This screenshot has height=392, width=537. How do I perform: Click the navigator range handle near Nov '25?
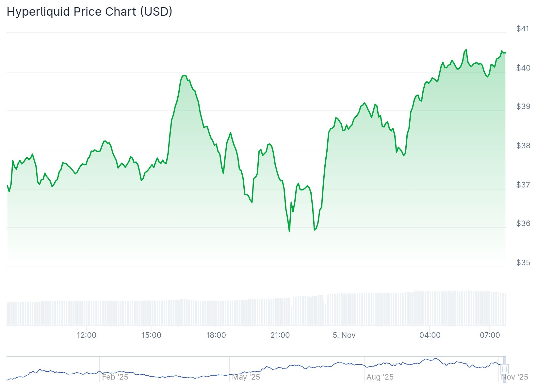pyautogui.click(x=504, y=369)
